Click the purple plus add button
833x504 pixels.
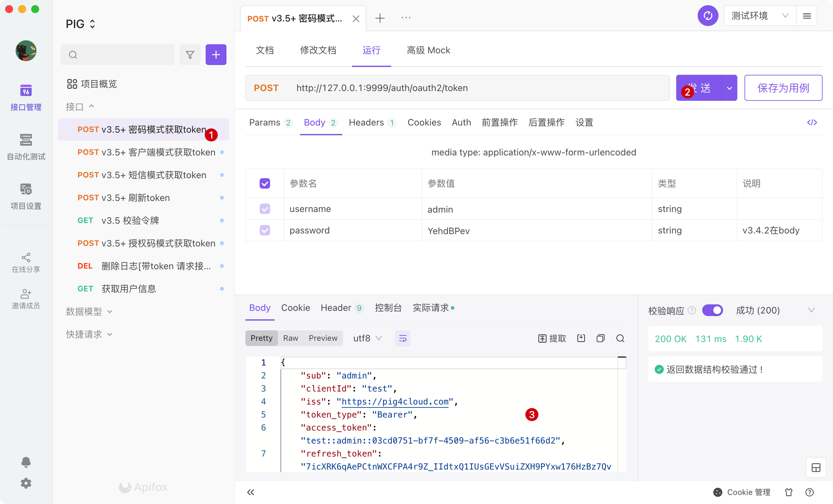point(216,55)
